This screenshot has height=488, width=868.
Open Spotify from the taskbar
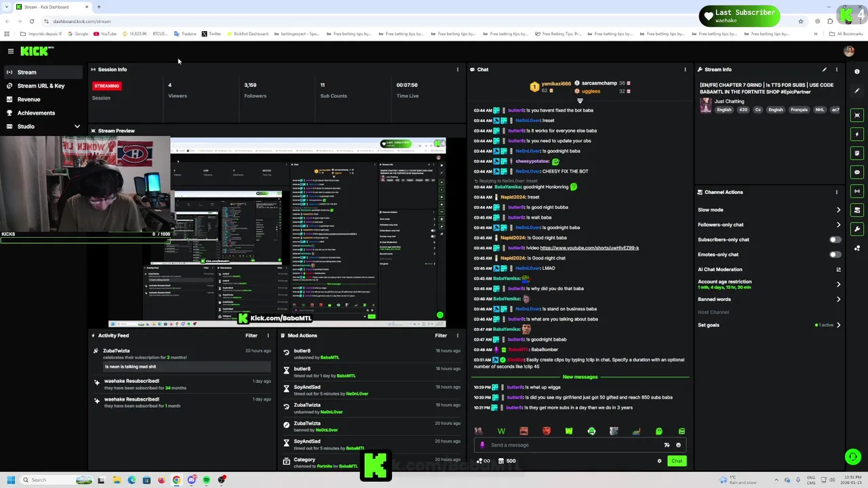(206, 480)
